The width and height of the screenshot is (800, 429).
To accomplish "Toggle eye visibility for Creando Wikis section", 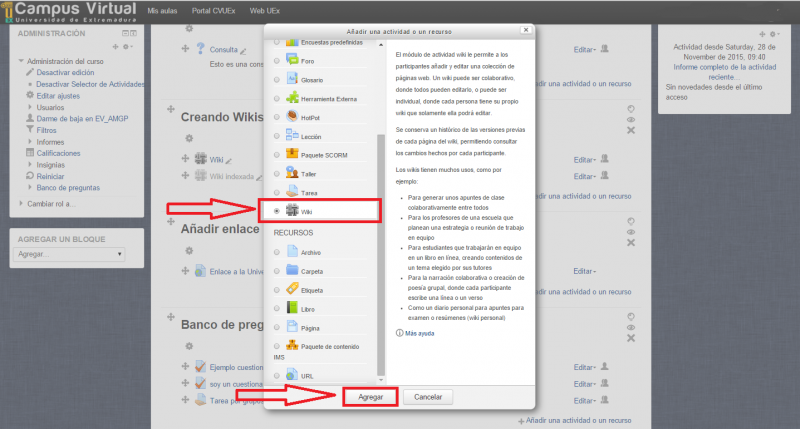I will tap(631, 120).
